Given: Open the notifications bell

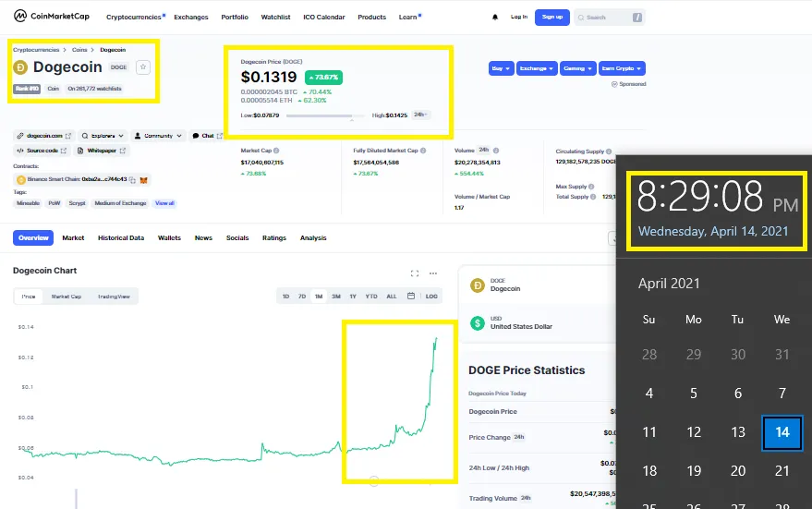Looking at the screenshot, I should pos(495,17).
